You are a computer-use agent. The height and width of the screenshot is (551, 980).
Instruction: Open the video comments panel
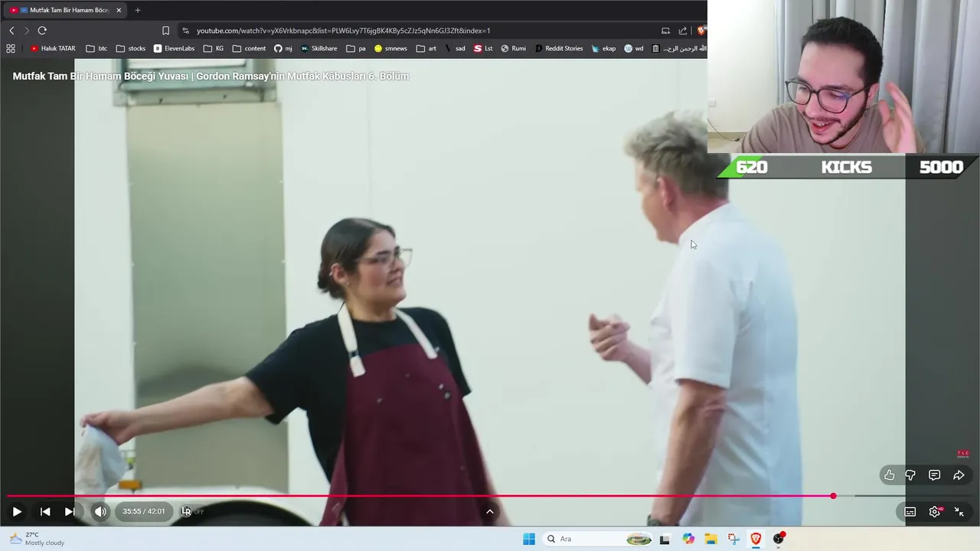934,475
